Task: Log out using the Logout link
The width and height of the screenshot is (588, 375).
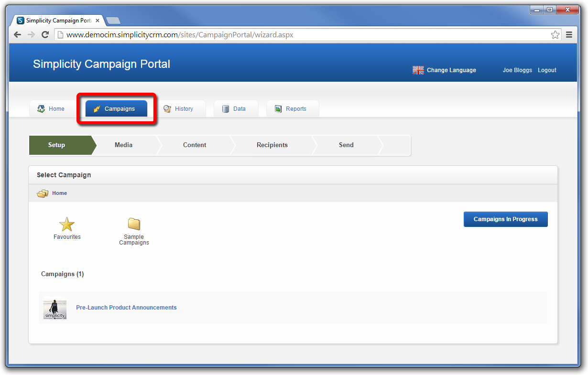Action: point(547,70)
